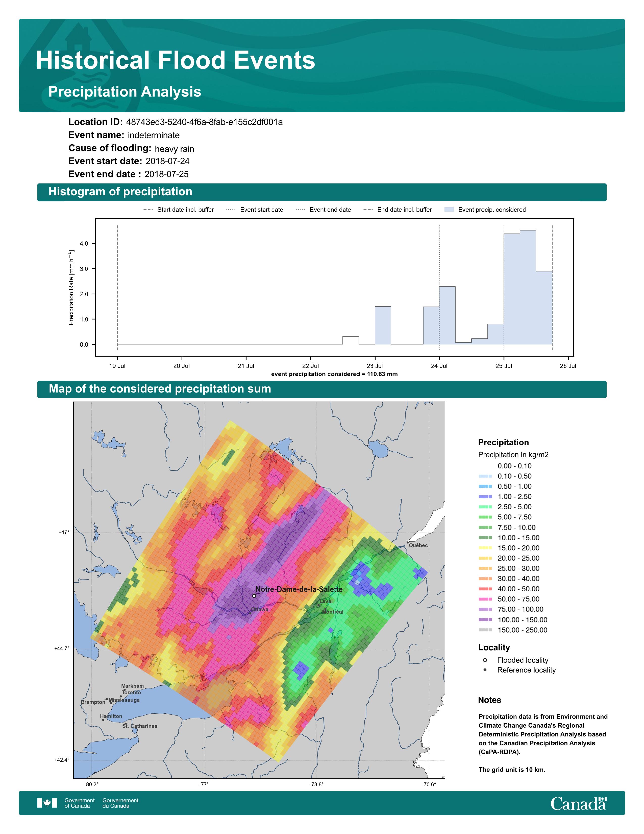Click the 'Precipitation Rate [mm h⁻¹]' axis title
644x834 pixels.
point(71,288)
